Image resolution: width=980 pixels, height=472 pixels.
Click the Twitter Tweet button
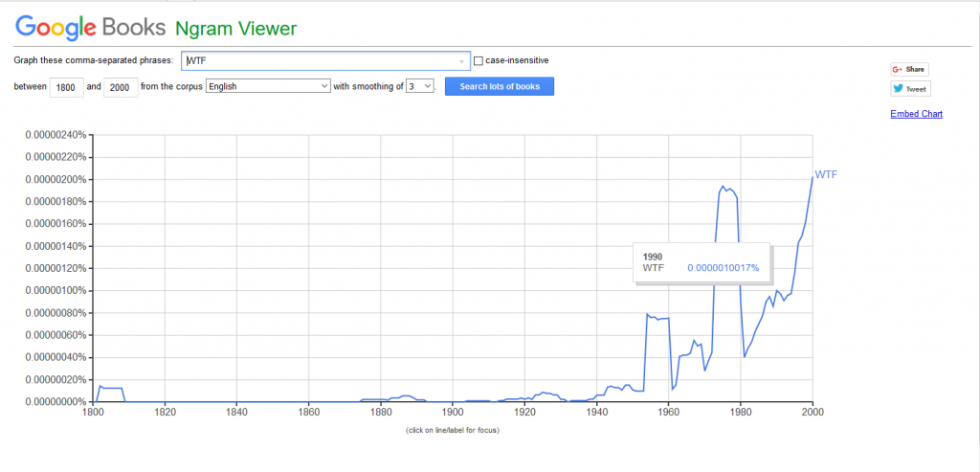point(910,89)
